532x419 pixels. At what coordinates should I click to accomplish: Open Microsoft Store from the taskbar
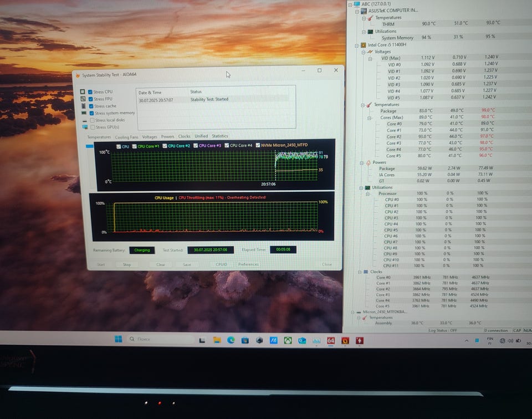point(245,340)
